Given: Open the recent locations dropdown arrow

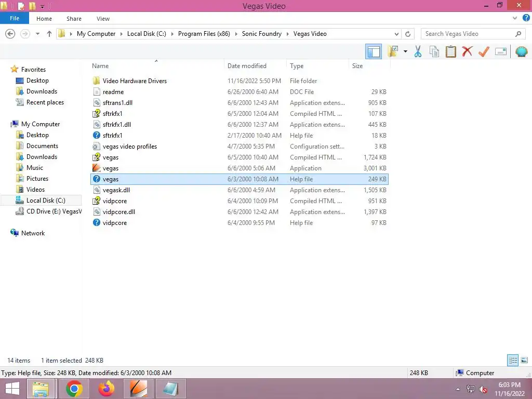Looking at the screenshot, I should (37, 34).
